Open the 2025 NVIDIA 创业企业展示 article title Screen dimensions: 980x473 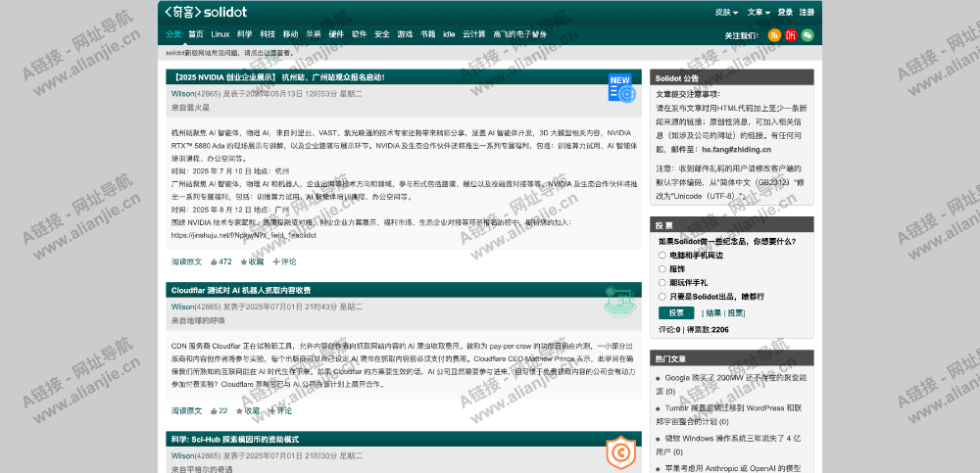pos(278,77)
